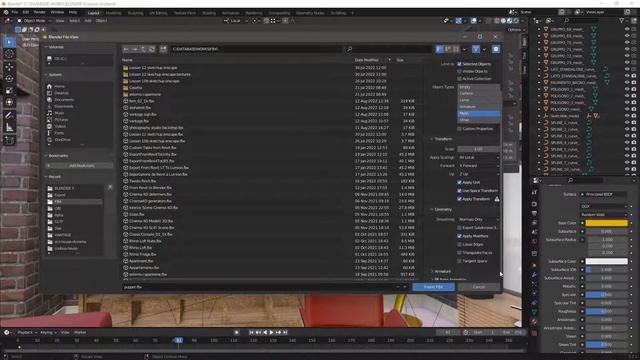Create a new directory in file view
This screenshot has height=360, width=640.
click(x=163, y=49)
